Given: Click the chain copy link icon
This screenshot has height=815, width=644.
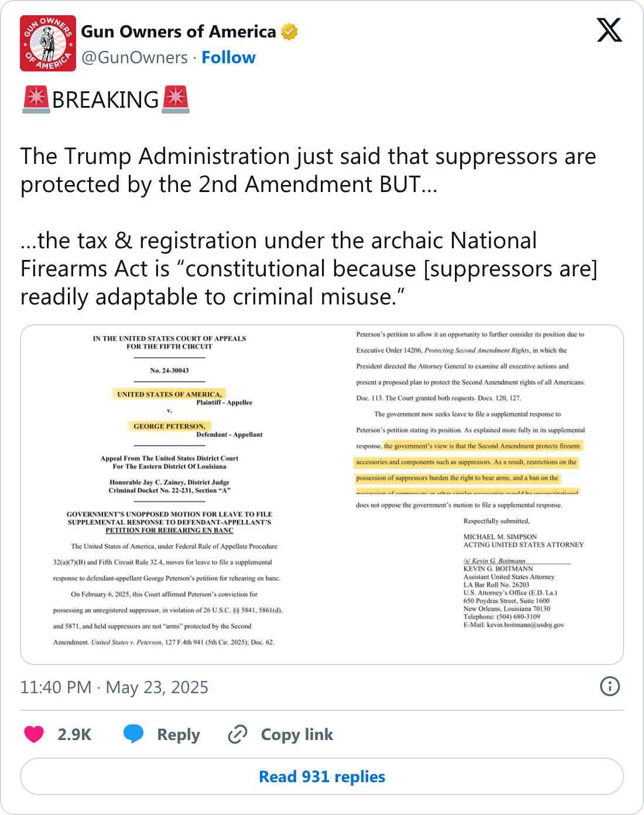Looking at the screenshot, I should click(237, 734).
